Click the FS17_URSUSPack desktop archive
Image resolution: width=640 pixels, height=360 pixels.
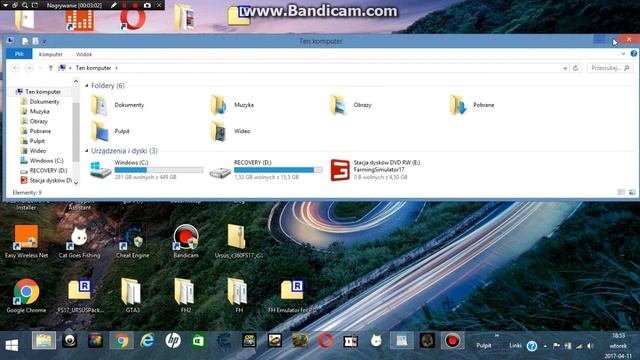[80, 296]
